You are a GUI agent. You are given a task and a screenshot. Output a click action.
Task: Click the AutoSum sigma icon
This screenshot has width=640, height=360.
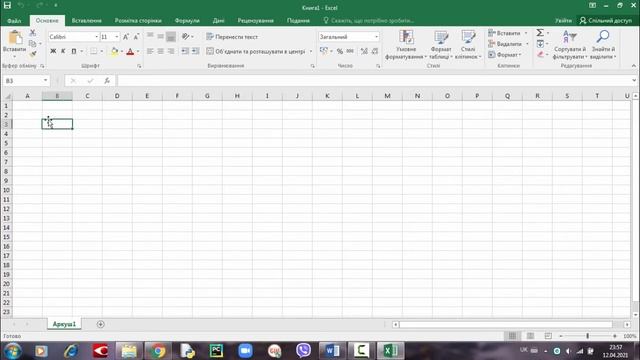(x=540, y=33)
